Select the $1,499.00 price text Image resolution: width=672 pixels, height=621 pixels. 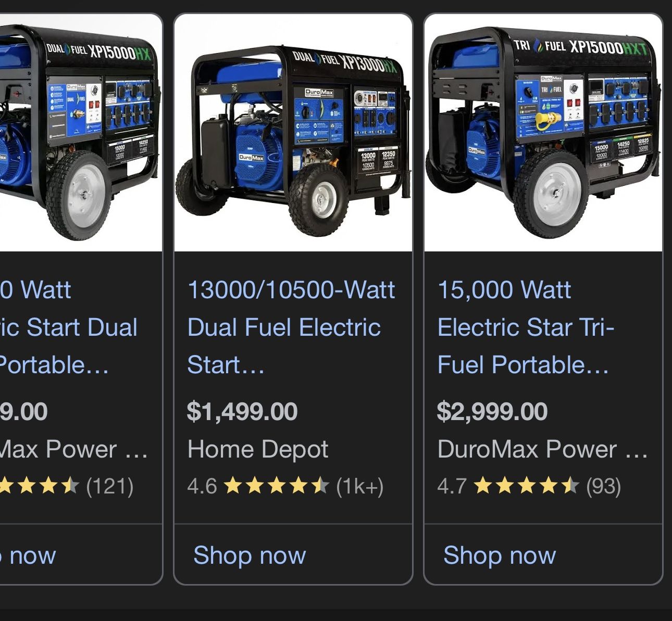click(x=242, y=411)
